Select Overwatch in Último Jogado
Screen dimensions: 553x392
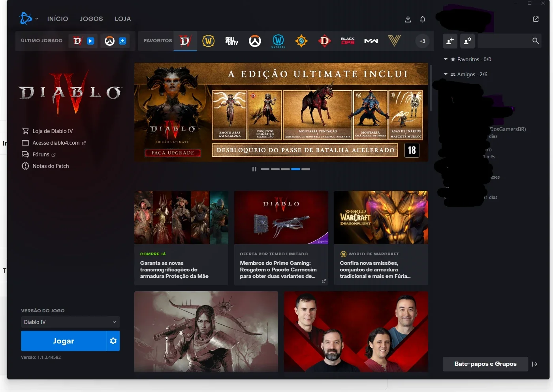tap(109, 41)
